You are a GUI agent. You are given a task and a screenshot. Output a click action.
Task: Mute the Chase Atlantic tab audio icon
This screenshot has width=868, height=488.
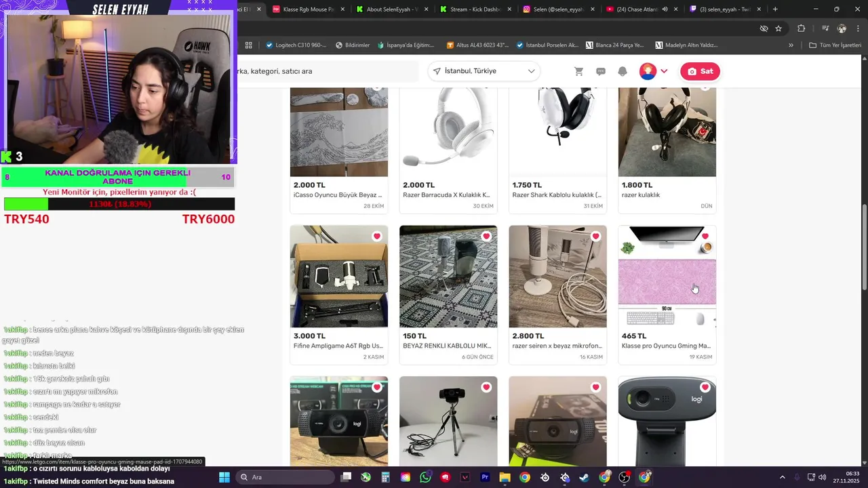point(665,9)
